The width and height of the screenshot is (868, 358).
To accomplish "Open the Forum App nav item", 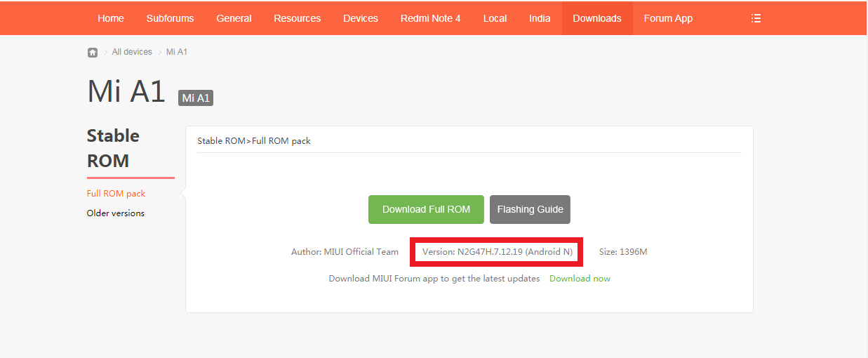I will (x=668, y=18).
